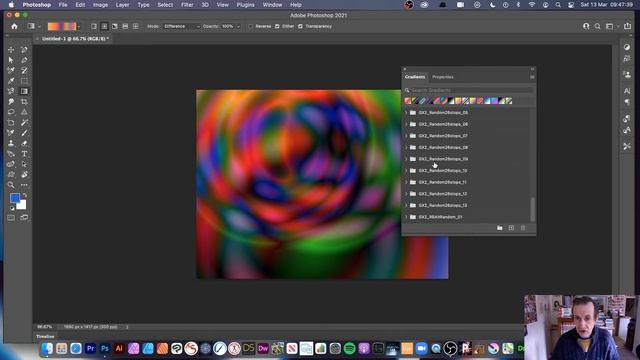Click the gradient preview in options bar
The width and height of the screenshot is (640, 360).
pos(62,26)
